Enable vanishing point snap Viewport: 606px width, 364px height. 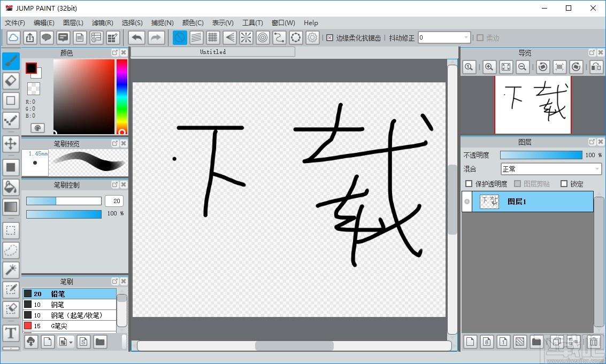tap(229, 37)
